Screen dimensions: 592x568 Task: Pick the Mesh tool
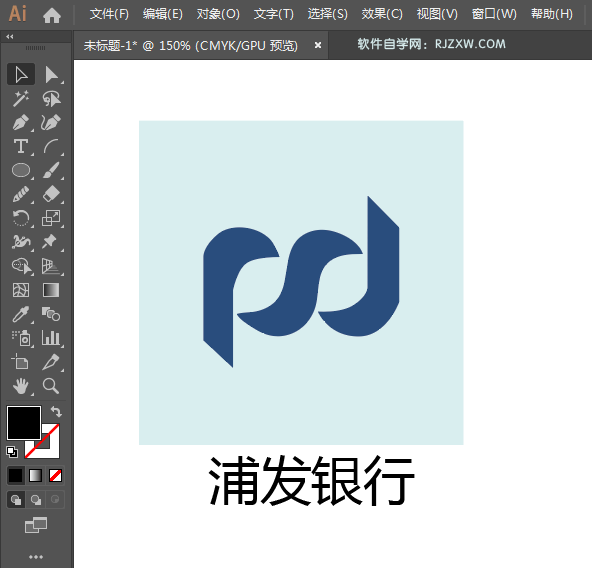[21, 290]
